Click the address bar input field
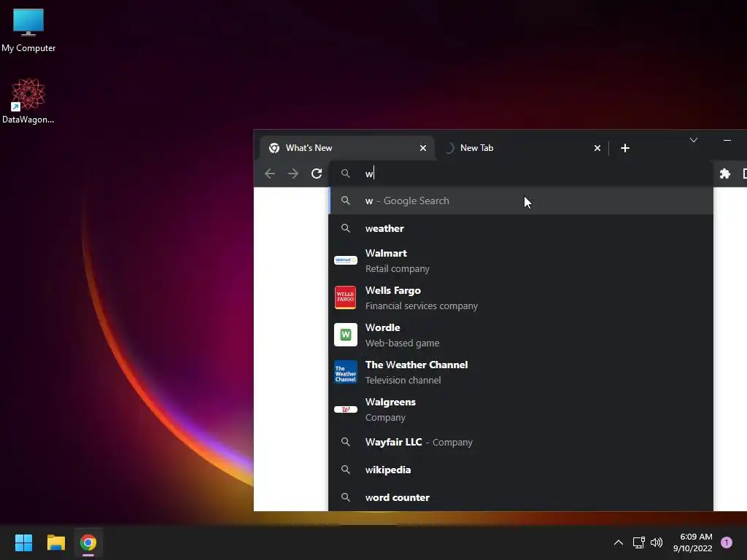 [521, 174]
